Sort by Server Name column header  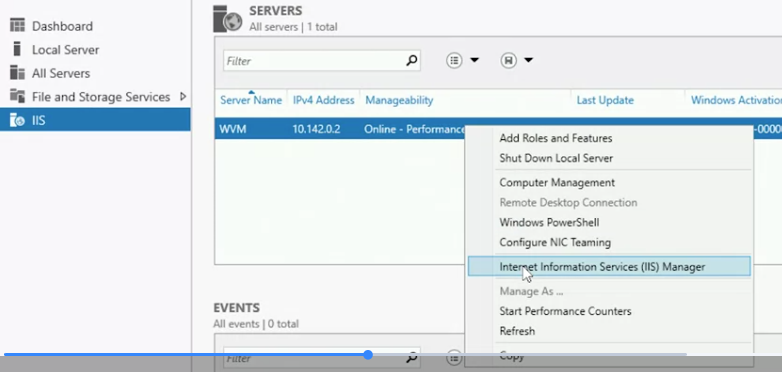tap(251, 100)
